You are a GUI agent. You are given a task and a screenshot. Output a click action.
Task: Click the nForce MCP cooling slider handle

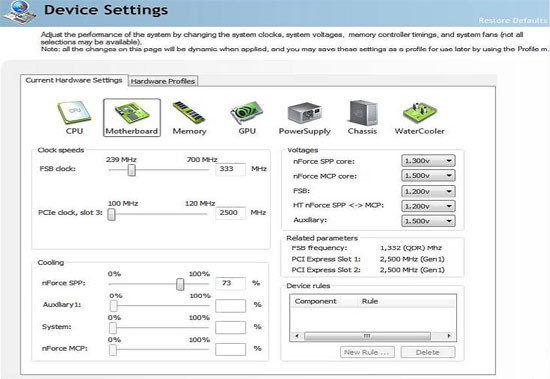pos(113,350)
